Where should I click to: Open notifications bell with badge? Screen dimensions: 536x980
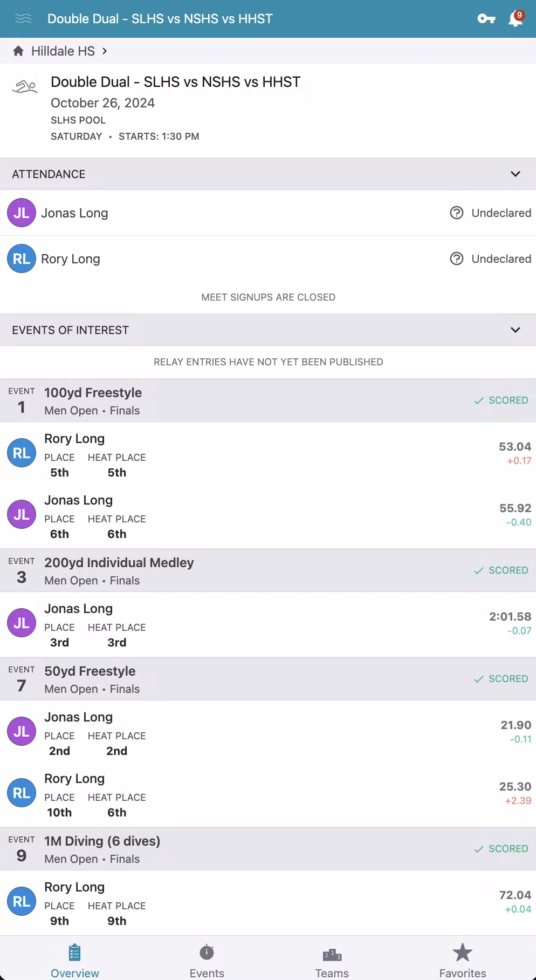[516, 19]
